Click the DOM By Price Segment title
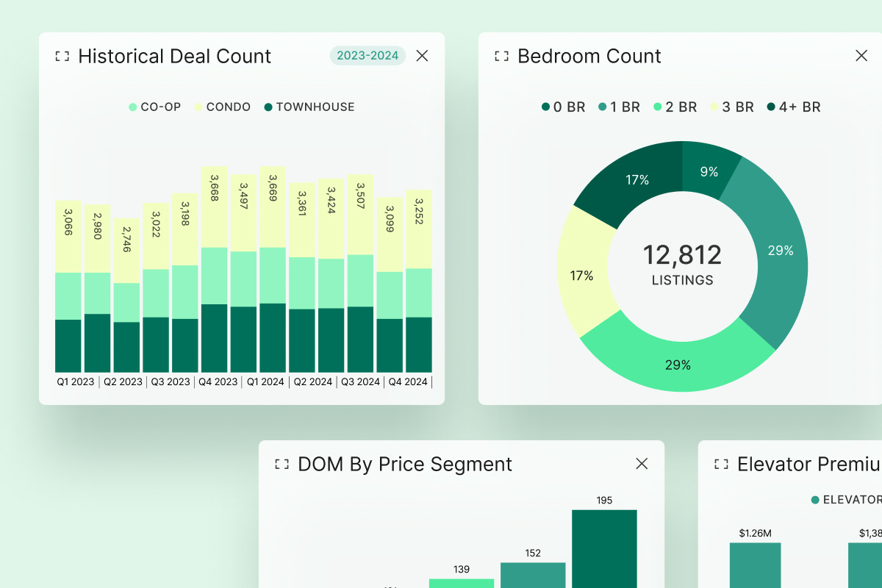This screenshot has width=882, height=588. [405, 464]
